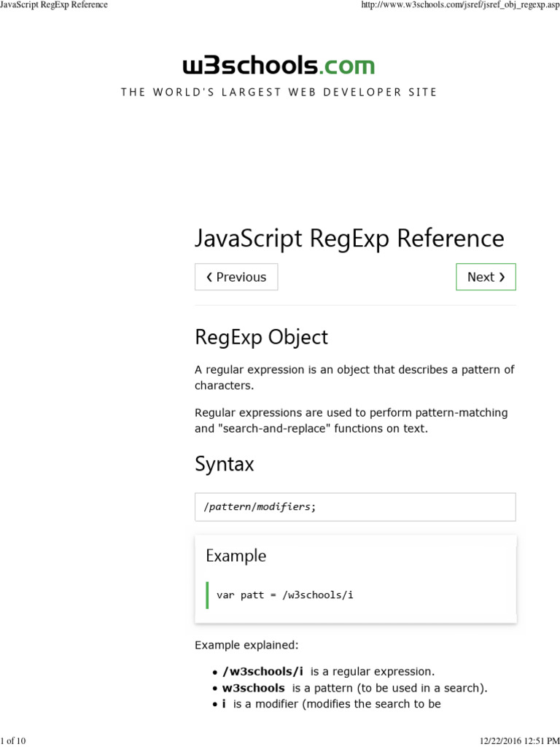560x747 pixels.
Task: Click the 'JavaScript RegExp Reference' page header title
Action: coord(54,5)
